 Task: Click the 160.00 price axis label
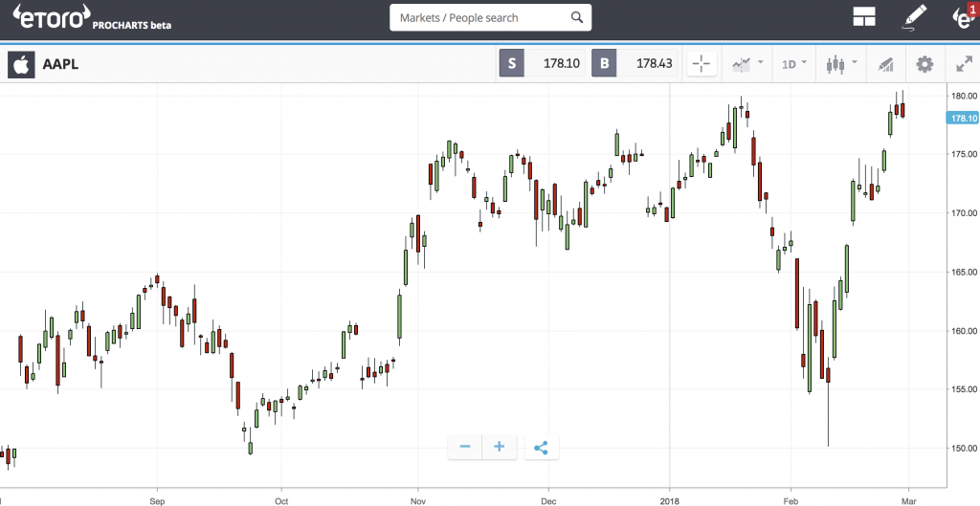[x=964, y=330]
